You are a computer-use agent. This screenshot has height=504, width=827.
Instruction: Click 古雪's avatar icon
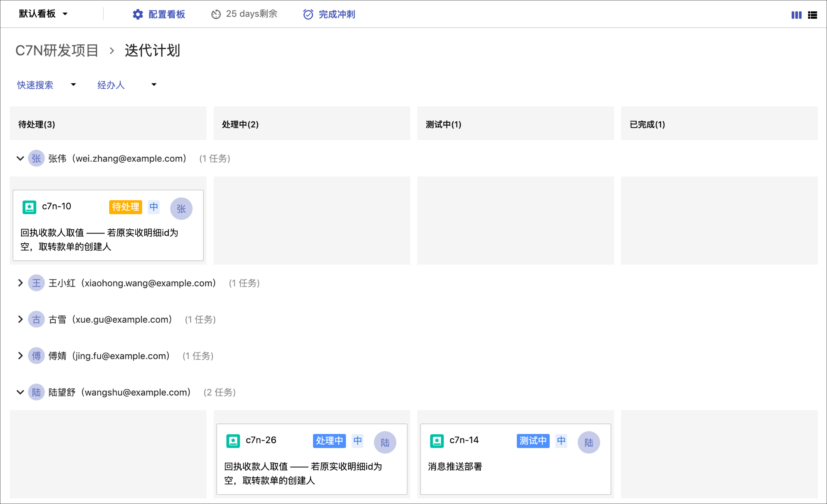(36, 319)
